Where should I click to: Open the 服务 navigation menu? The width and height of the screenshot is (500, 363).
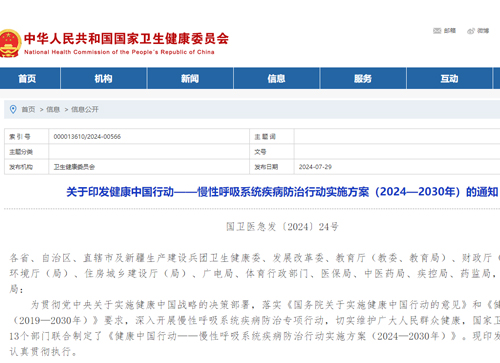[363, 78]
